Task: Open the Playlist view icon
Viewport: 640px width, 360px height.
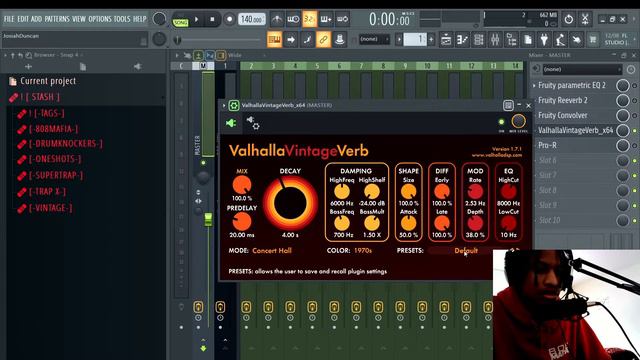Action: click(446, 40)
